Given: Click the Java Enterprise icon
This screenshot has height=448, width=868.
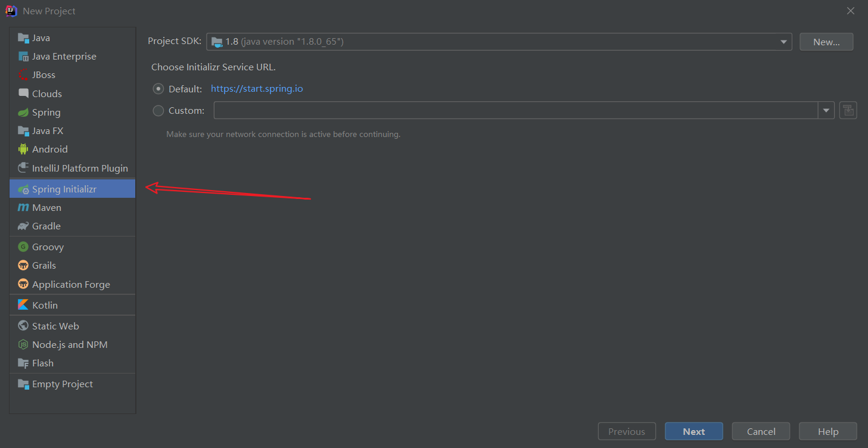Looking at the screenshot, I should coord(23,57).
